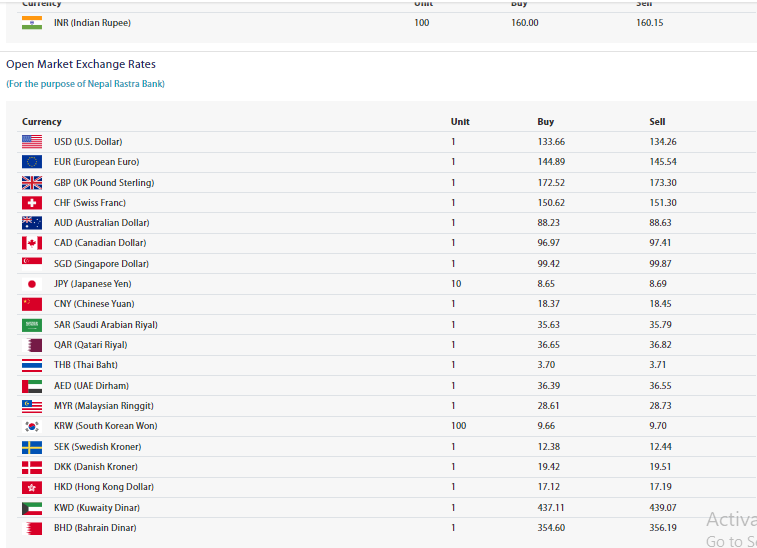Screen dimensions: 757x548
Task: Click the Qatari Riyal flag icon
Action: [x=32, y=345]
